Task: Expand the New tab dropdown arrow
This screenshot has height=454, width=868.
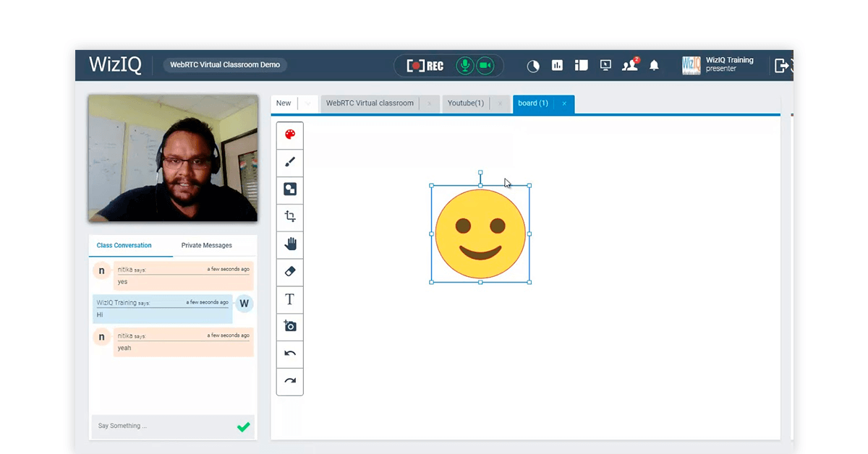Action: (x=307, y=103)
